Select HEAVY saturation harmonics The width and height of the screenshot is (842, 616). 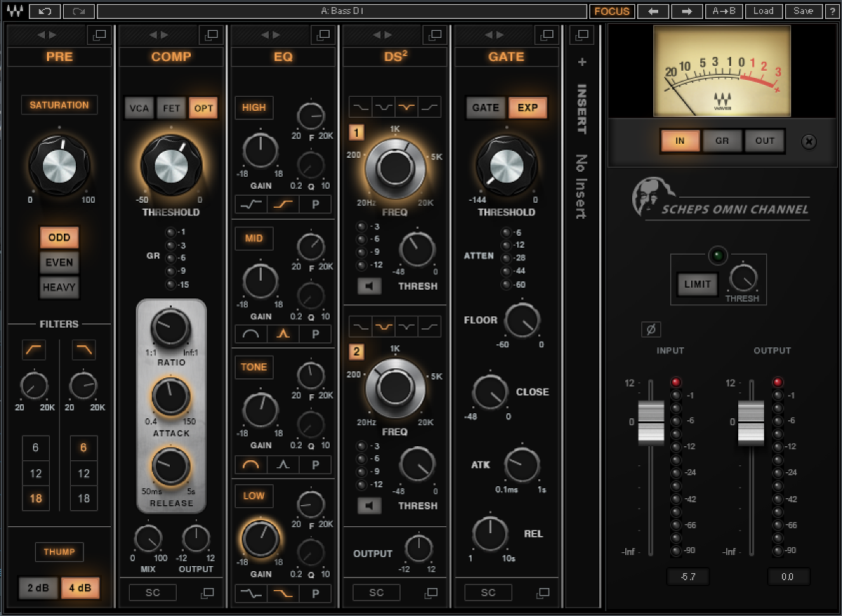pyautogui.click(x=59, y=287)
